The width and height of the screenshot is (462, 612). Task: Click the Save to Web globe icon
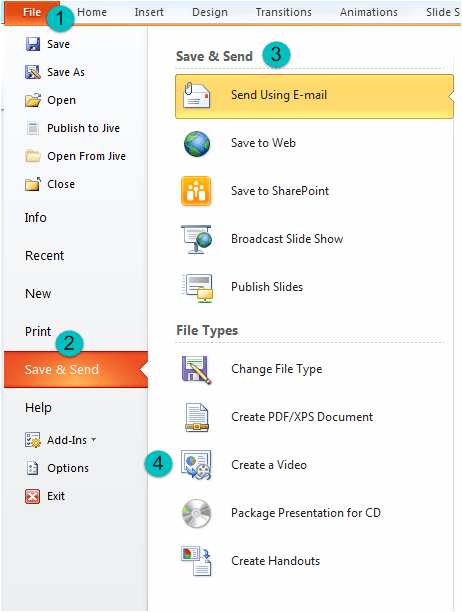(197, 144)
